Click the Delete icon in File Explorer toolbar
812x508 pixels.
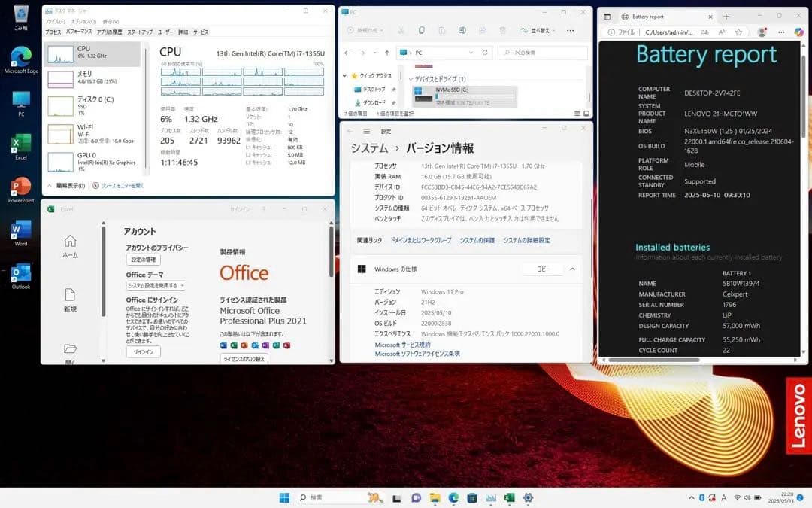pos(503,29)
